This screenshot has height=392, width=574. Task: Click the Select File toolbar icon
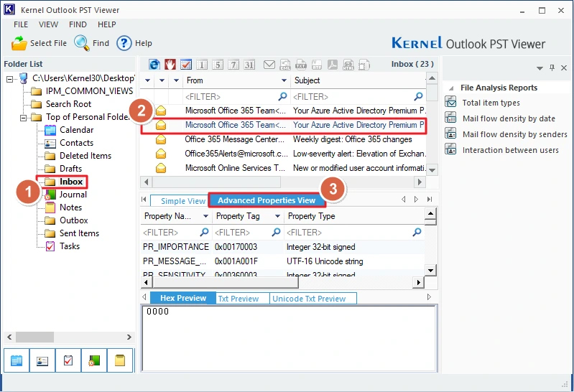pos(19,43)
